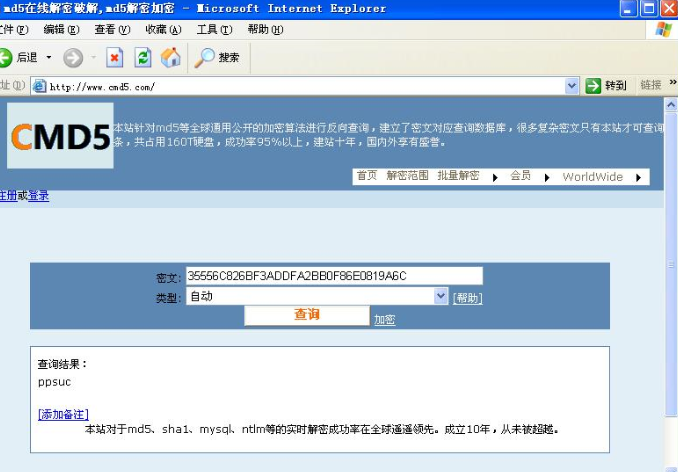The height and width of the screenshot is (472, 678).
Task: Open the 工具(T) menu
Action: (214, 29)
